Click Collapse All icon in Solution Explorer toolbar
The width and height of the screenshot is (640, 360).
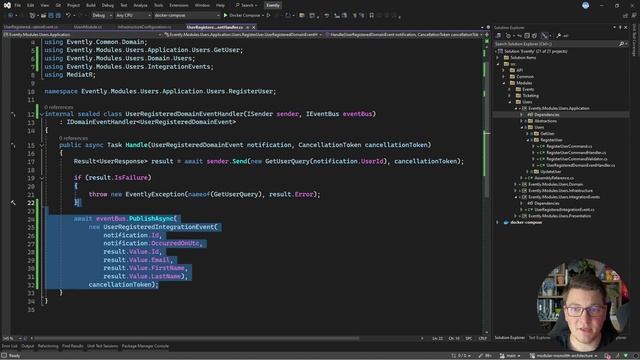527,36
